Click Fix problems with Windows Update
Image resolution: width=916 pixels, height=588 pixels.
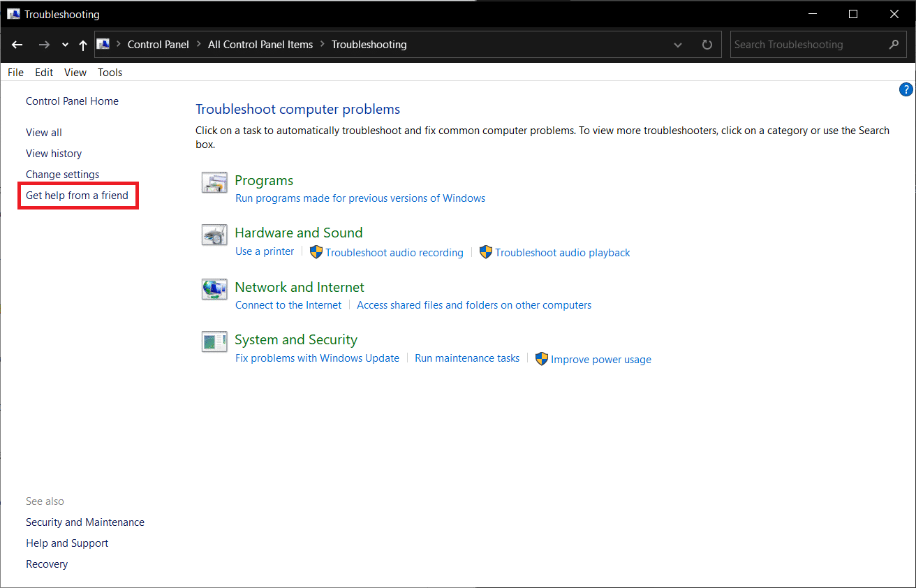317,358
